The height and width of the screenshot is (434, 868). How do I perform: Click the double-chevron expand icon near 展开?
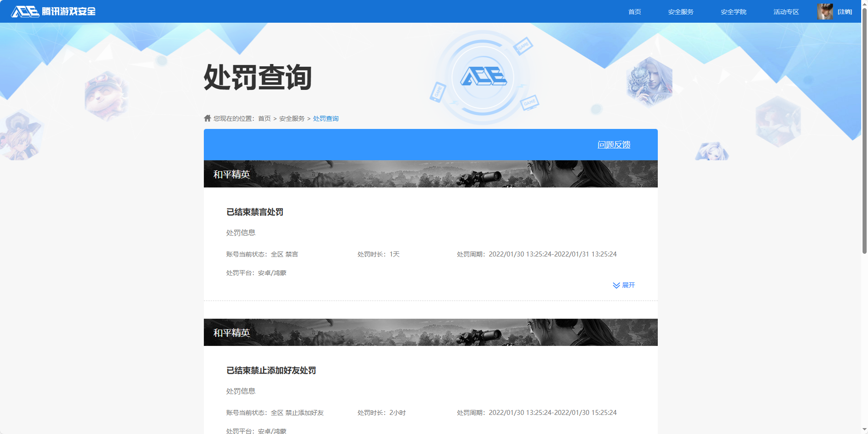(x=616, y=285)
